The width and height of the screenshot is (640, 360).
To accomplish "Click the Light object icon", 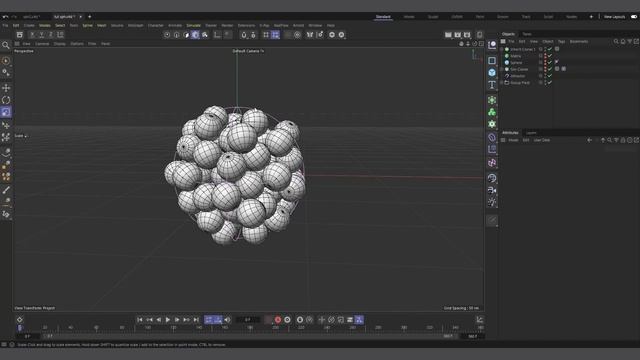I will [x=492, y=202].
